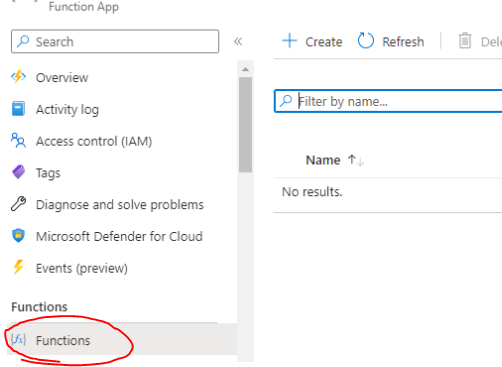Click the Delete trash can icon
The width and height of the screenshot is (502, 367).
(465, 41)
